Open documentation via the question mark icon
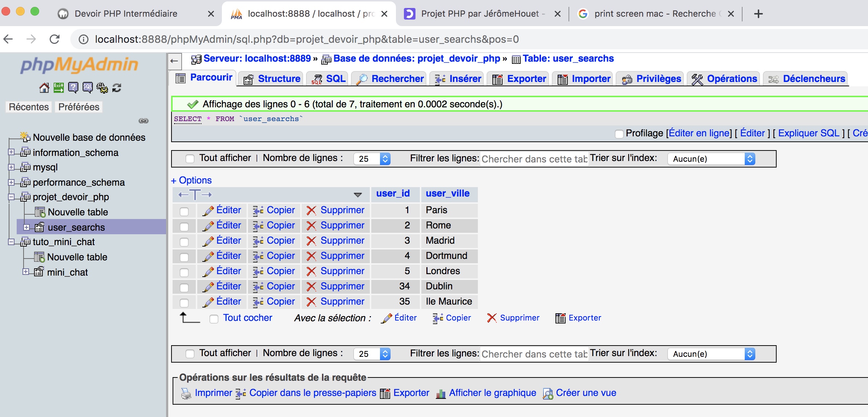Viewport: 868px width, 417px height. click(x=73, y=87)
